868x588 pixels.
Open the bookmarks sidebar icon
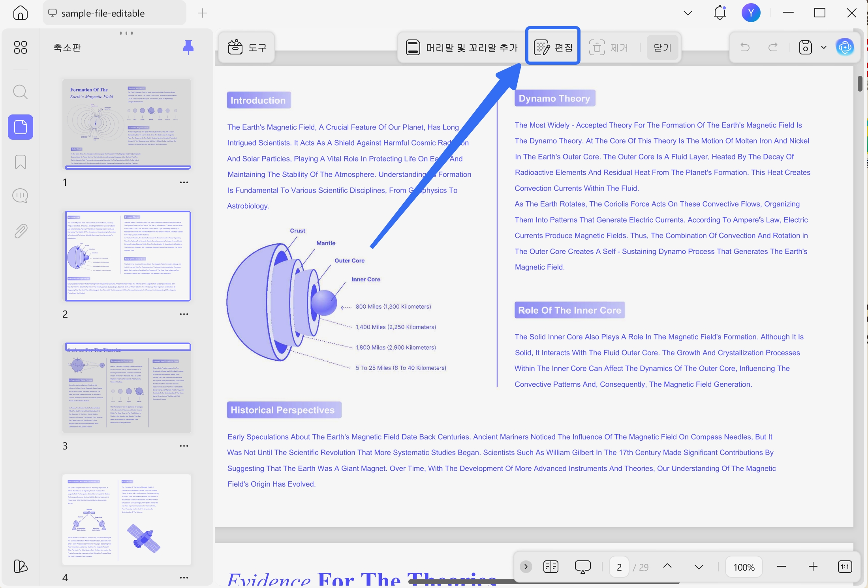pyautogui.click(x=21, y=162)
